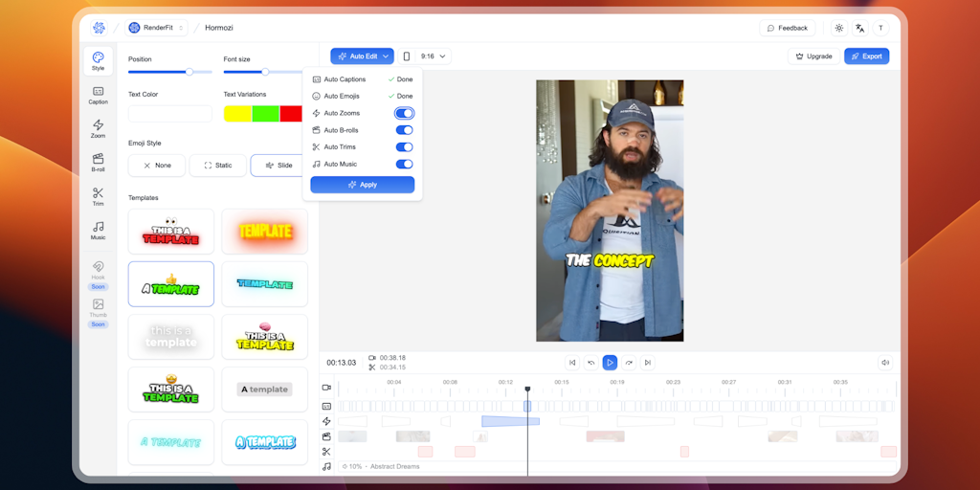Open the Style sidebar panel
Image resolution: width=980 pixels, height=490 pixels.
(99, 61)
